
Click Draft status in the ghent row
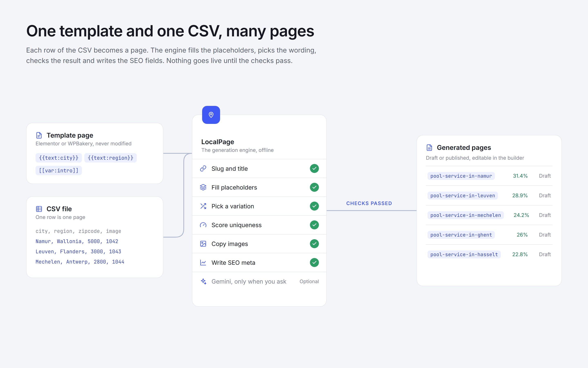pos(545,235)
